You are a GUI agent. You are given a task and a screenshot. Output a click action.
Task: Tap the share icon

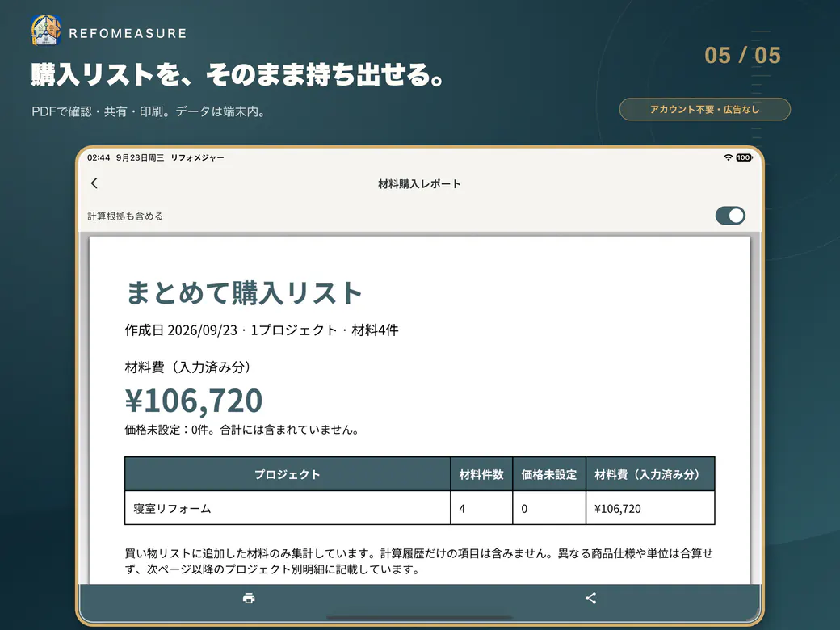point(591,598)
